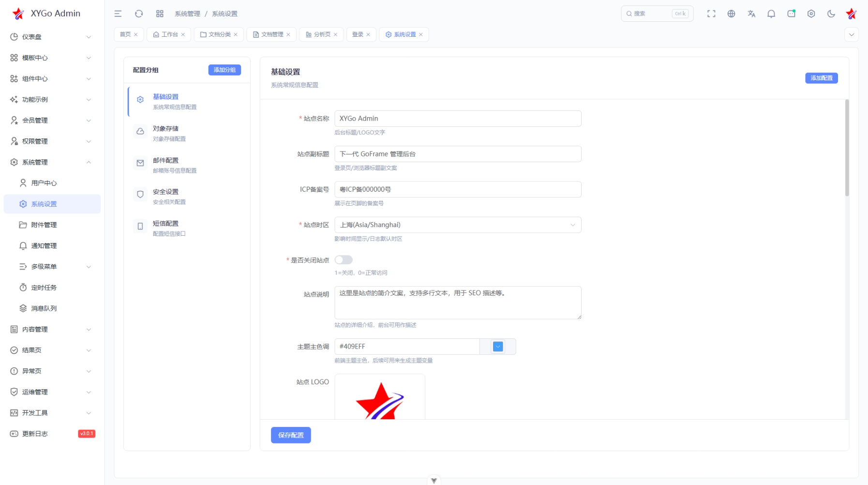Click the 添加分组 button
The height and width of the screenshot is (485, 868).
tap(224, 70)
